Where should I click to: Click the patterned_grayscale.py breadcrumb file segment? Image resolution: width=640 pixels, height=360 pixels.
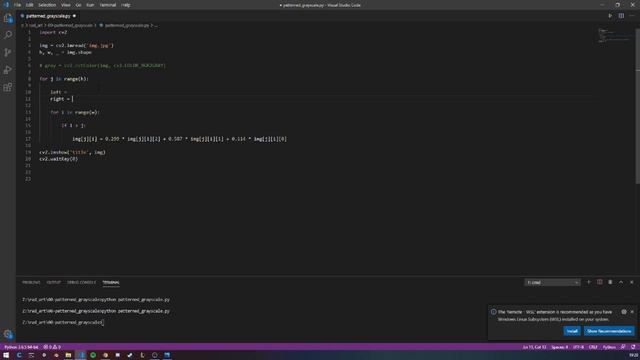click(127, 25)
